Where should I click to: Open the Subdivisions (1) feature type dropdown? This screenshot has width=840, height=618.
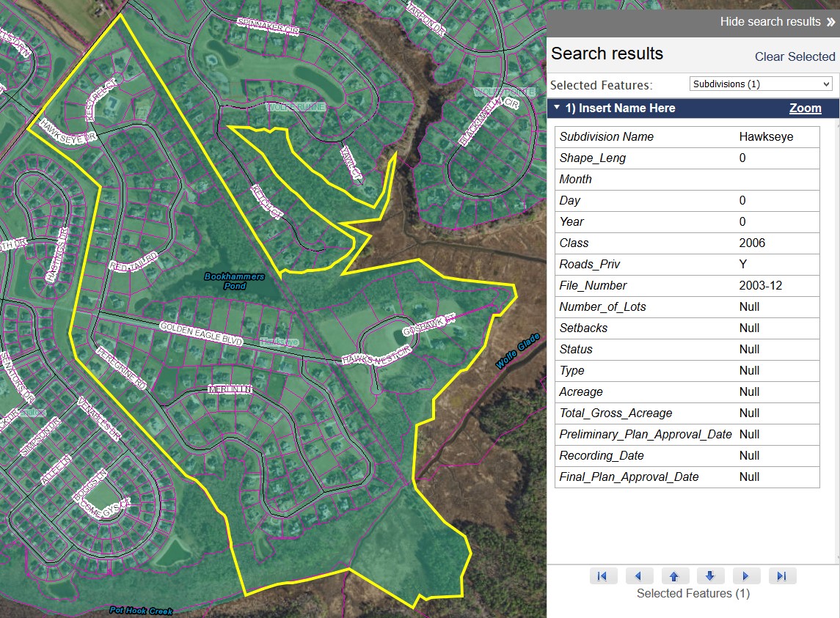pos(760,84)
